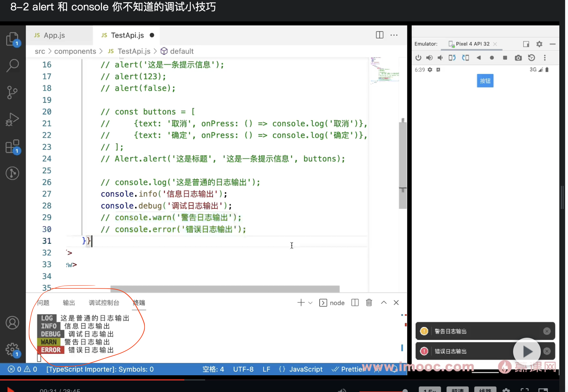Screen dimensions: 568x392
Task: Click the TypeScript Importer Symbols status item
Action: tap(100, 369)
